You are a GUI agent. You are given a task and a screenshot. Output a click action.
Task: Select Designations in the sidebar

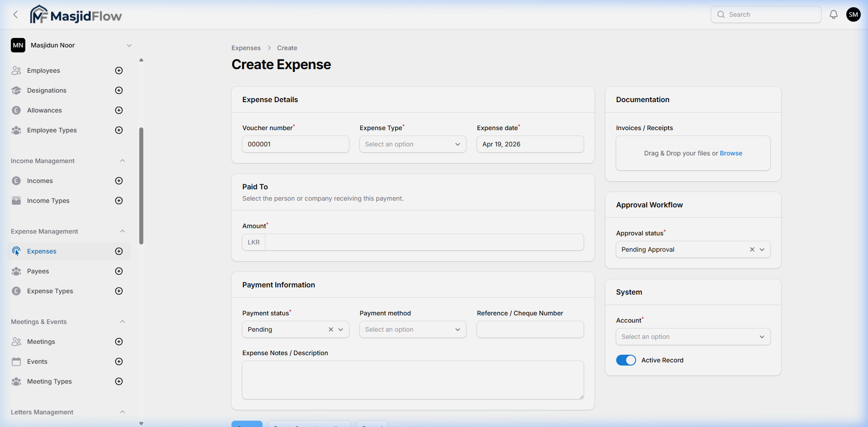[x=47, y=90]
